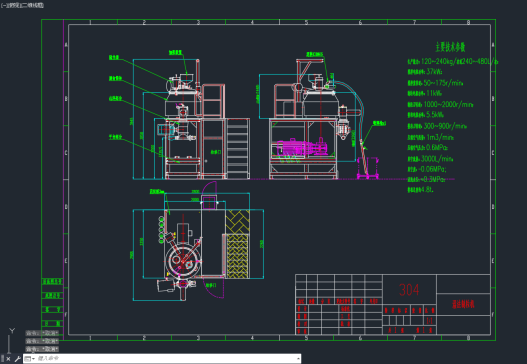Screen dimensions: 527x364
Task: Select the '3000L/min' parameter text
Action: click(437, 158)
